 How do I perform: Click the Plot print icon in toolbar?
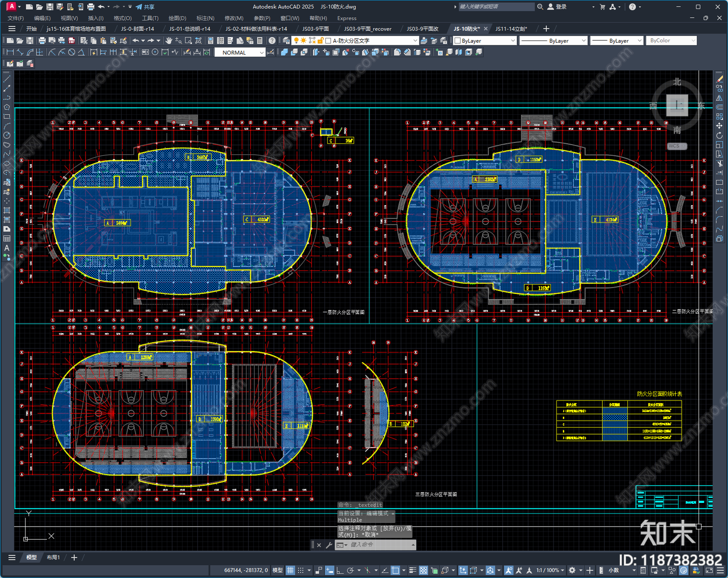coord(42,41)
